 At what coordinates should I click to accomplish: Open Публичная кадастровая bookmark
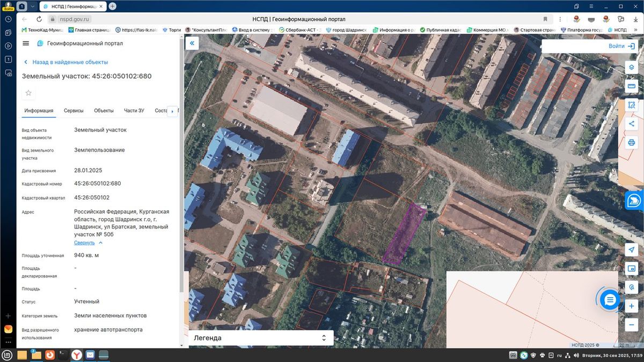(x=442, y=30)
